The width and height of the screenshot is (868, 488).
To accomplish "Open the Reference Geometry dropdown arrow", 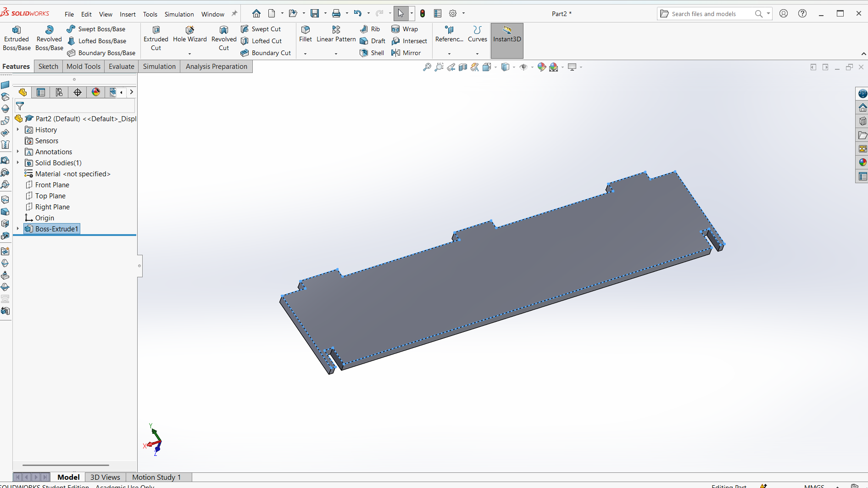I will tap(449, 54).
